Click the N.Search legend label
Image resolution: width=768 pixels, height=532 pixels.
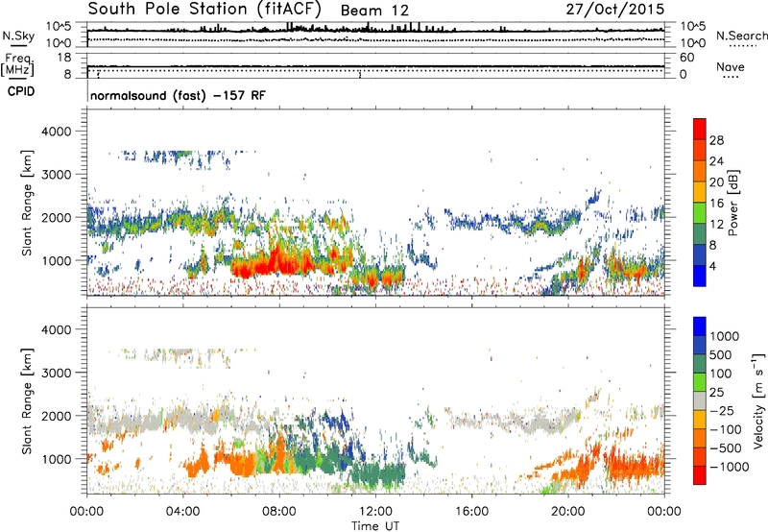741,36
